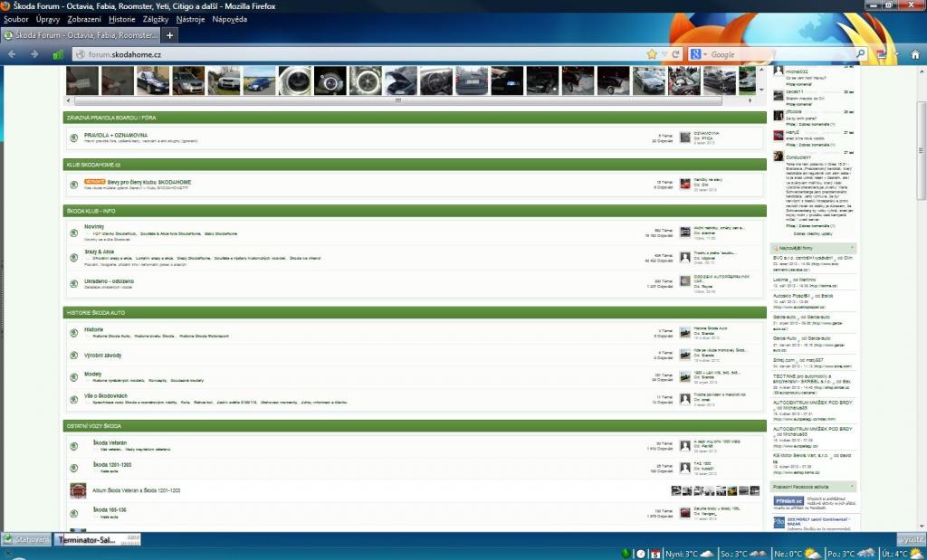Click forum status icon beside Výrobní závody
This screenshot has height=560, width=927.
(74, 355)
